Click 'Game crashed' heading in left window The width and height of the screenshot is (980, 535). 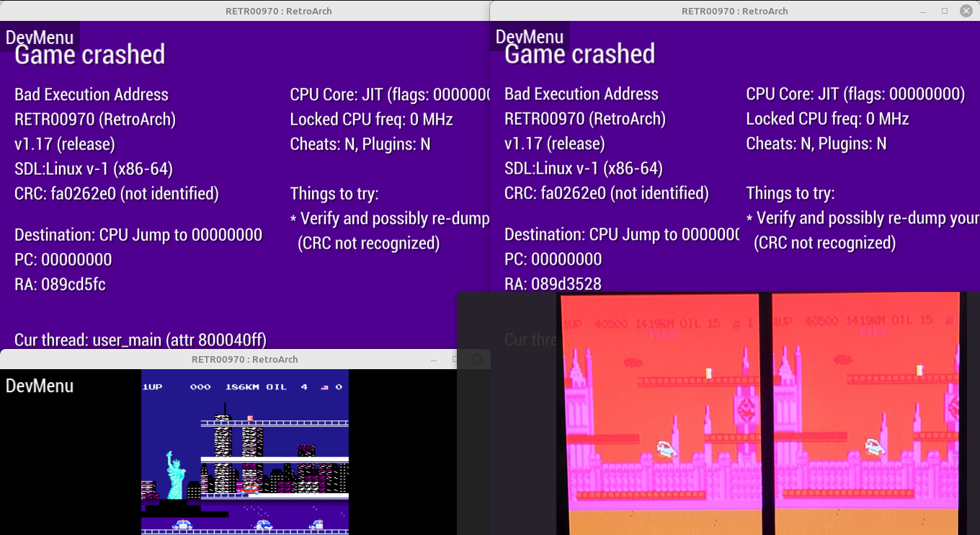pyautogui.click(x=90, y=55)
